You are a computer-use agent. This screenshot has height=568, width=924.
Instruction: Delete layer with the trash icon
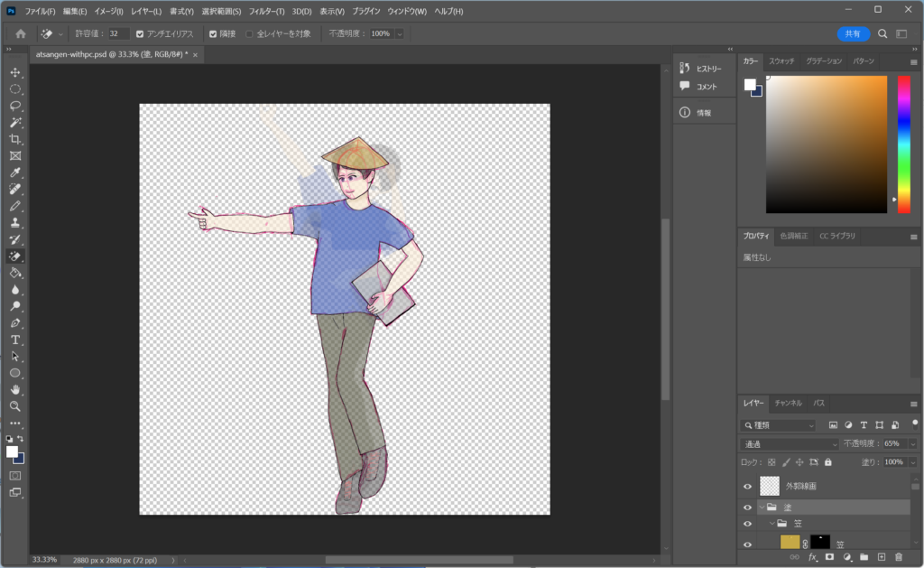[899, 557]
